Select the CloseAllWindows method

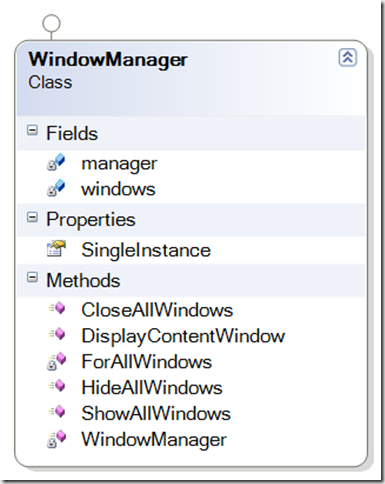click(x=157, y=310)
